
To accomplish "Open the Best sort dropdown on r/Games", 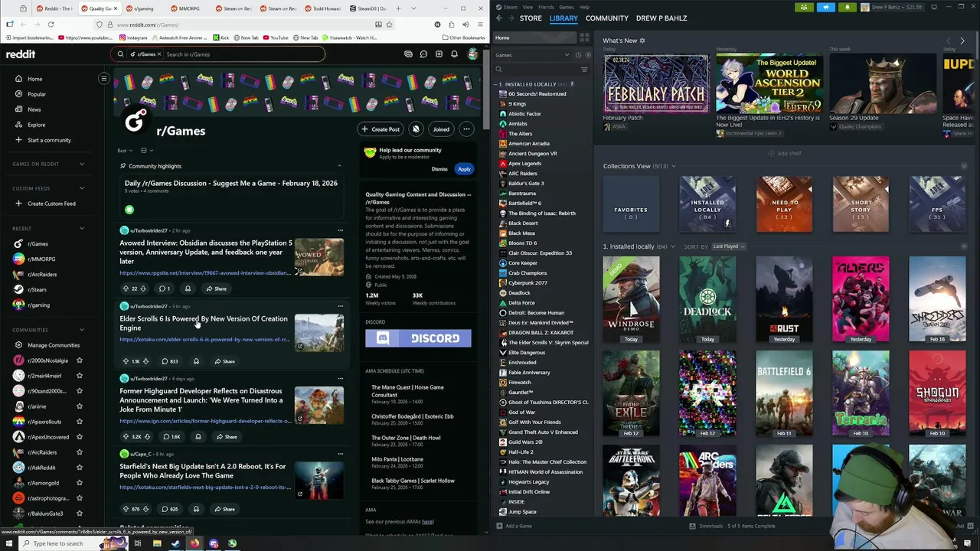I will coord(125,151).
